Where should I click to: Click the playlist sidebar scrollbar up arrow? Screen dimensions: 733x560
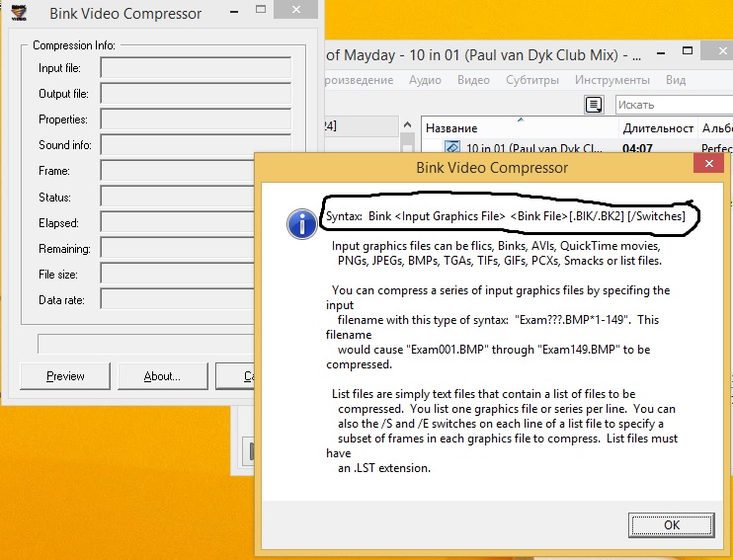tap(407, 124)
